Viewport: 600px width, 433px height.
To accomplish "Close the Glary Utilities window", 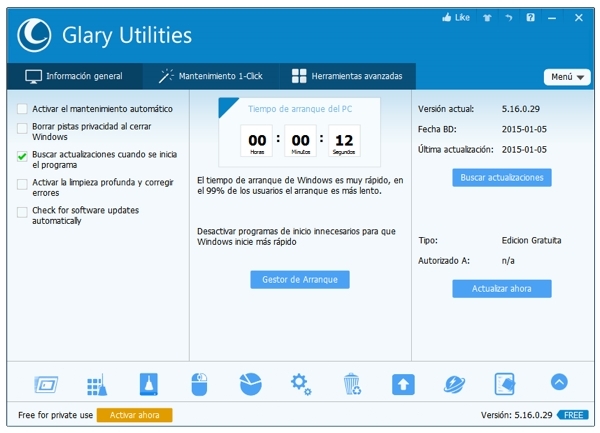I will pos(579,18).
